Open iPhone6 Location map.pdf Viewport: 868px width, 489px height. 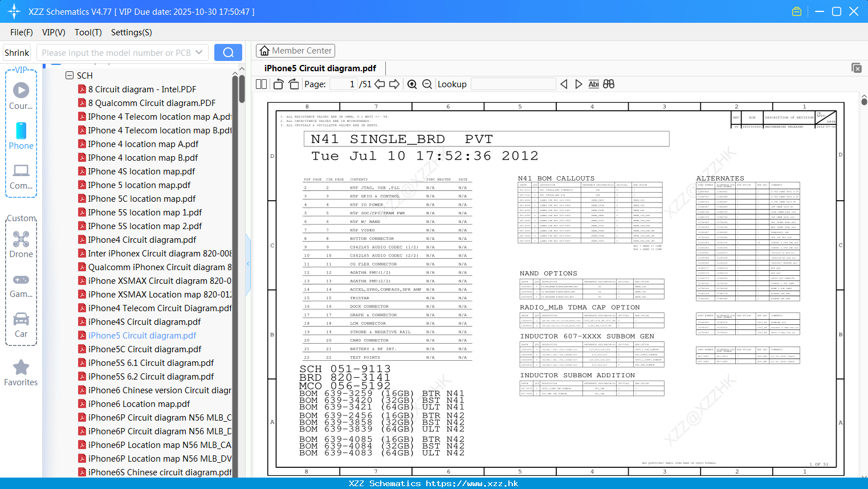click(x=139, y=404)
